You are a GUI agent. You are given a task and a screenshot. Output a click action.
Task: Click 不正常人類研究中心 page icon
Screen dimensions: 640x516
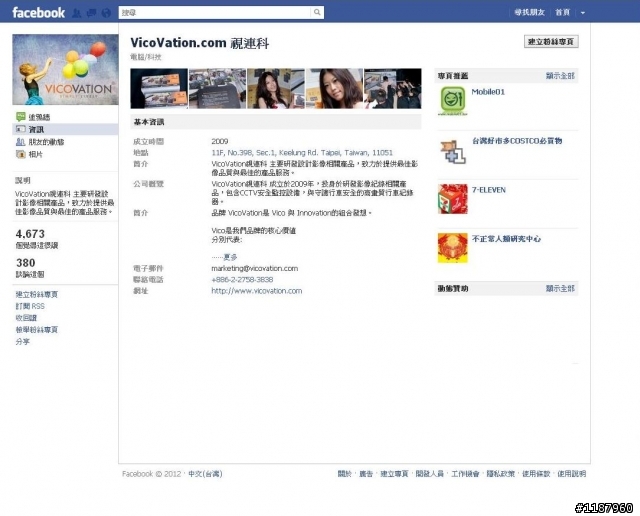tap(453, 248)
